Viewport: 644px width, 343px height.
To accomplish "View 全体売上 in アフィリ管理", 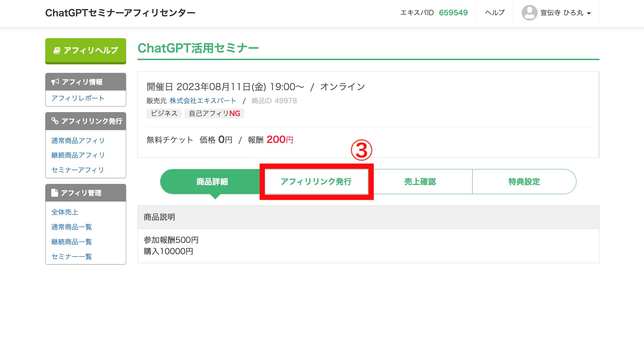I will [65, 212].
